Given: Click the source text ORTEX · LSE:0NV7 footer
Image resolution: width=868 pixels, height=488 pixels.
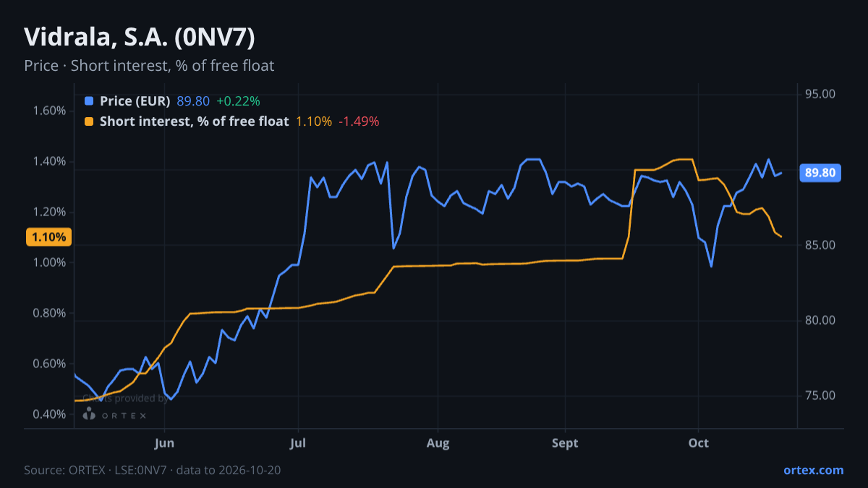Looking at the screenshot, I should (x=152, y=470).
